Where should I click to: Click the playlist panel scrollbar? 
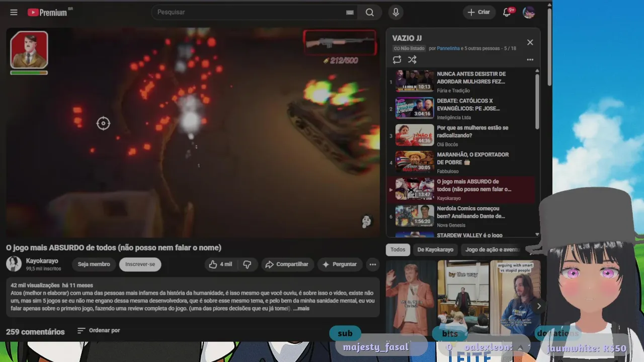[537, 101]
